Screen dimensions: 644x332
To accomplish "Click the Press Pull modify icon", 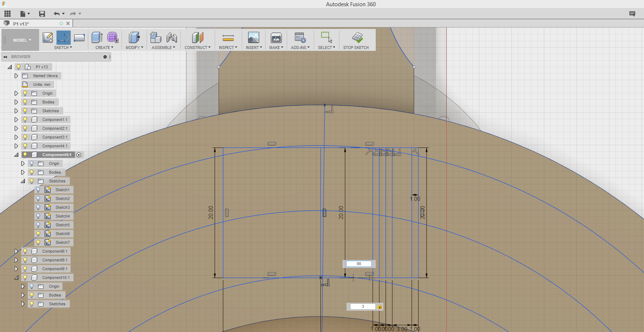I will [134, 38].
